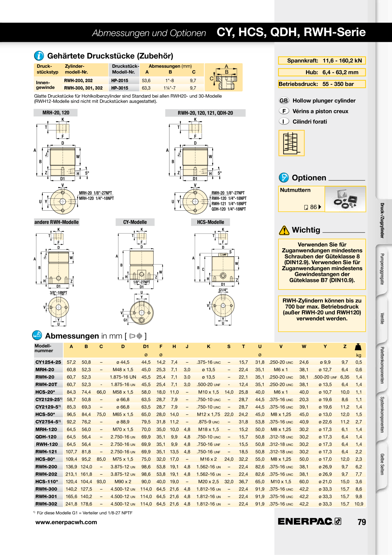Click the 700 bar max. Betriebsdruck note
This screenshot has height=555, width=392.
322,314
